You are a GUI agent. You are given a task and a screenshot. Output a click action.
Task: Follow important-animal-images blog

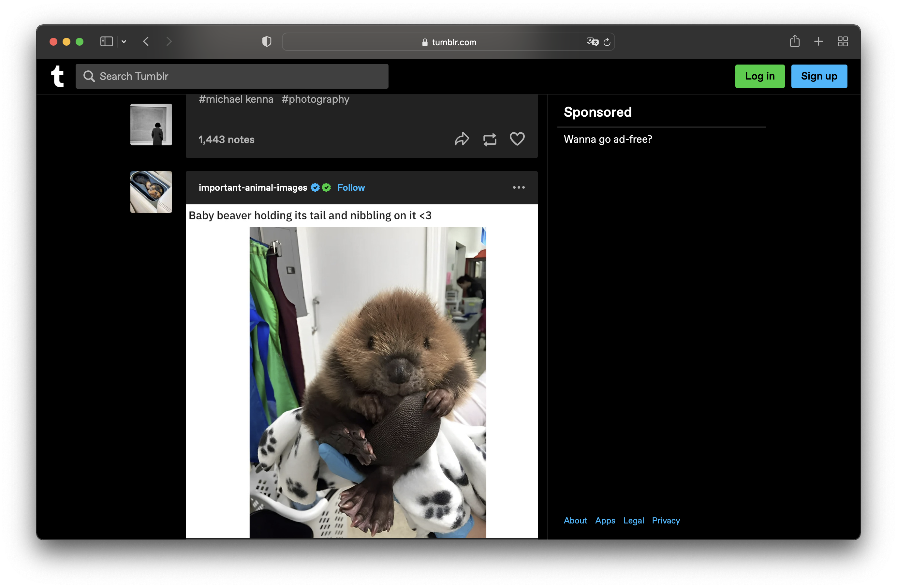[x=350, y=187]
